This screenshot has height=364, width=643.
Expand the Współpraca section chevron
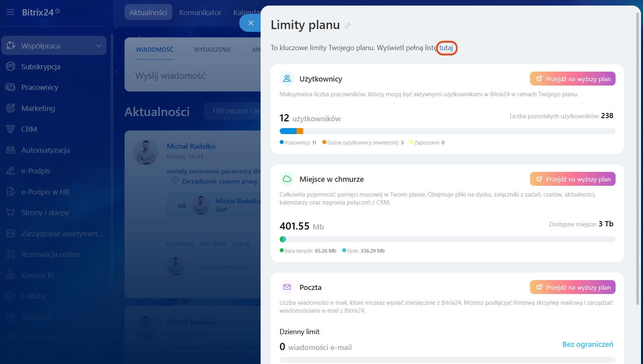[x=99, y=46]
